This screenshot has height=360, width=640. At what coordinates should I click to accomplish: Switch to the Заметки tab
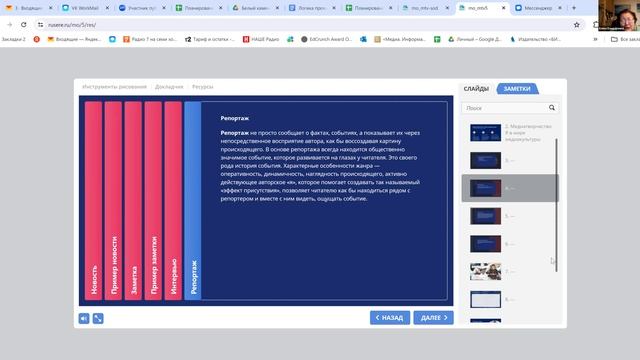(517, 89)
